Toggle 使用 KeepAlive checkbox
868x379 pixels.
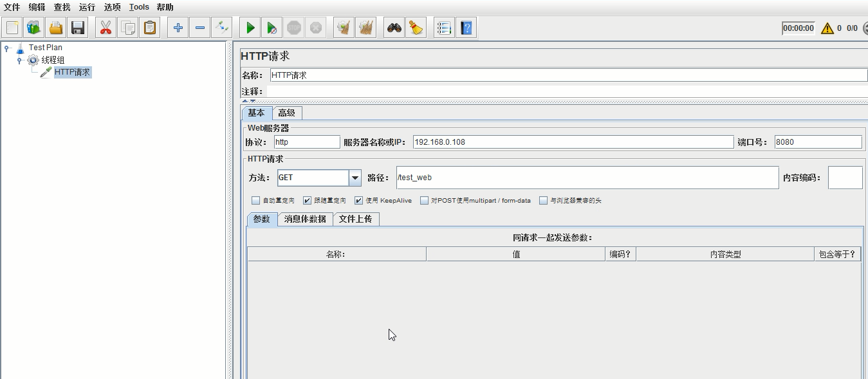pyautogui.click(x=359, y=201)
